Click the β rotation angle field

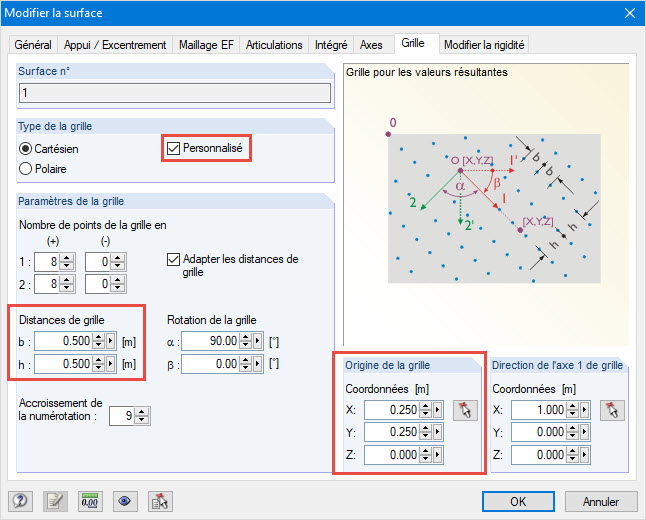tap(211, 364)
